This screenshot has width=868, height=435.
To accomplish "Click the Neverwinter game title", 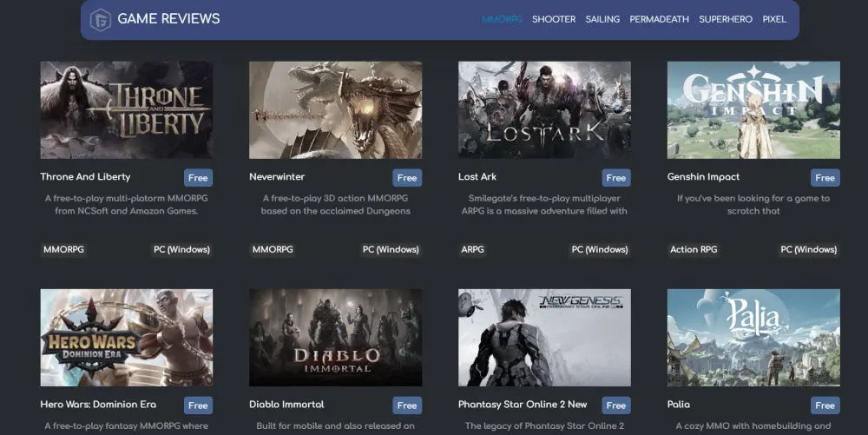I will coord(277,177).
